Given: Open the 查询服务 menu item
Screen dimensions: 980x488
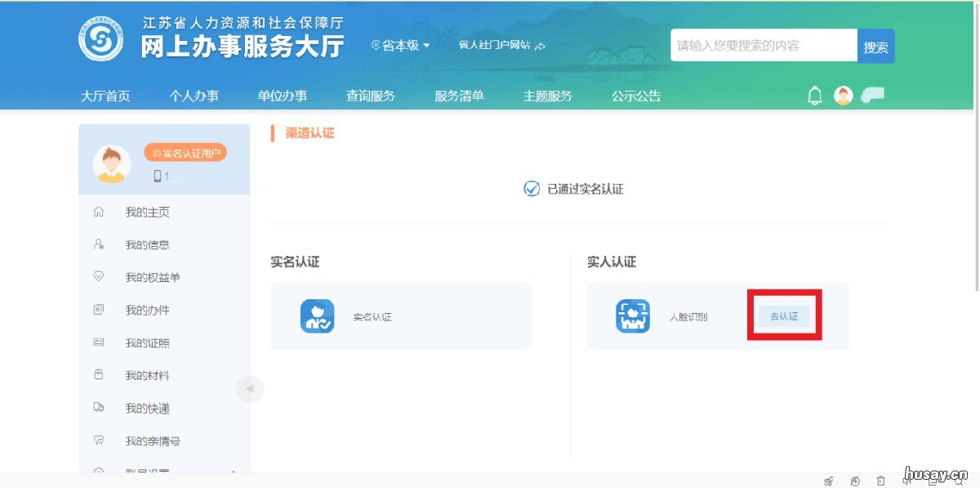Looking at the screenshot, I should [372, 96].
